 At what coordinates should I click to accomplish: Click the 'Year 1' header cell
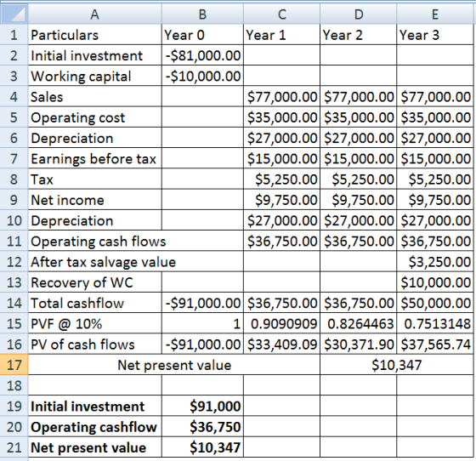281,35
